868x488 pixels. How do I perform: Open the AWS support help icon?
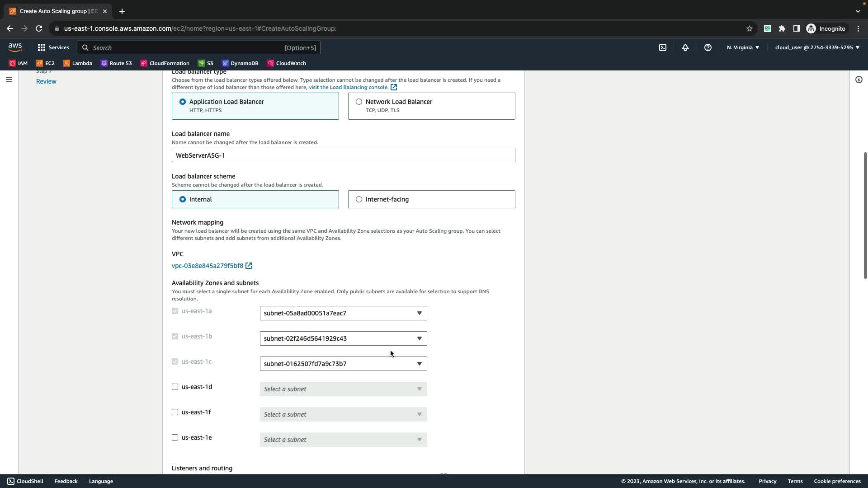pos(708,47)
